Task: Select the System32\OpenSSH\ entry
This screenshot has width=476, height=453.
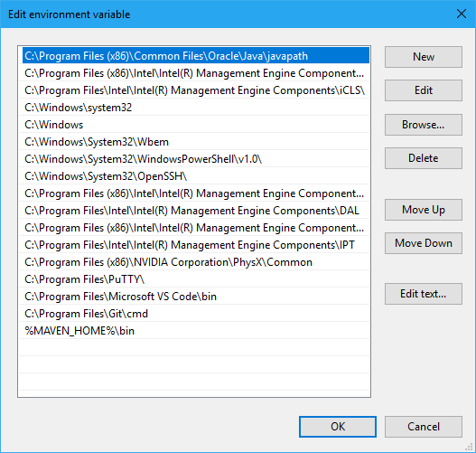Action: click(194, 176)
